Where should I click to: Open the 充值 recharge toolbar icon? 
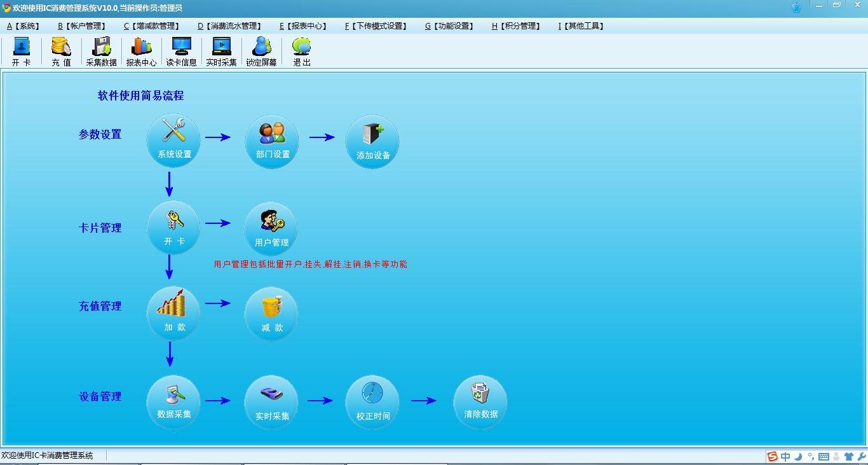click(x=62, y=52)
